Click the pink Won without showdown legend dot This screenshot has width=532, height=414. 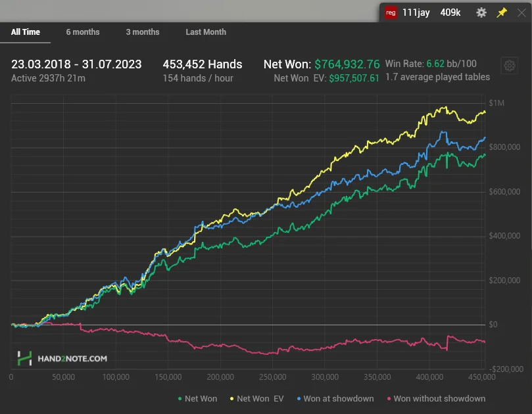coord(389,398)
